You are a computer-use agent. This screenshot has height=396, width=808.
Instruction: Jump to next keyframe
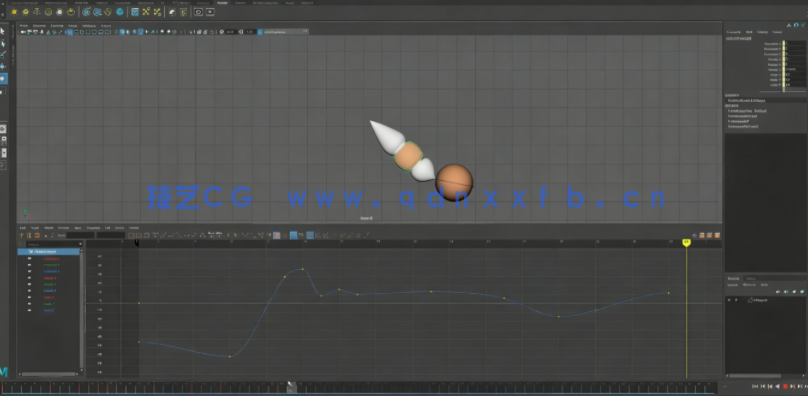[793, 386]
